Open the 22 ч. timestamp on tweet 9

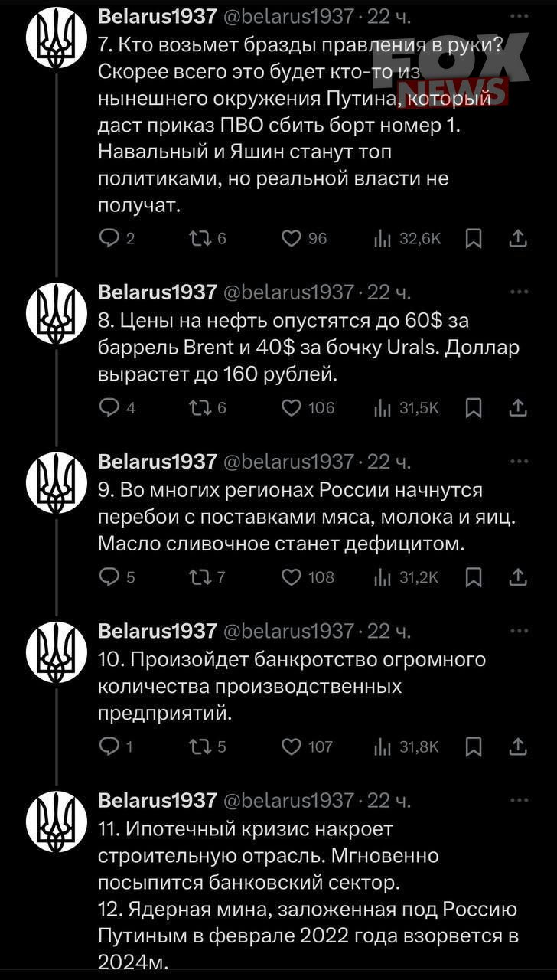[389, 462]
